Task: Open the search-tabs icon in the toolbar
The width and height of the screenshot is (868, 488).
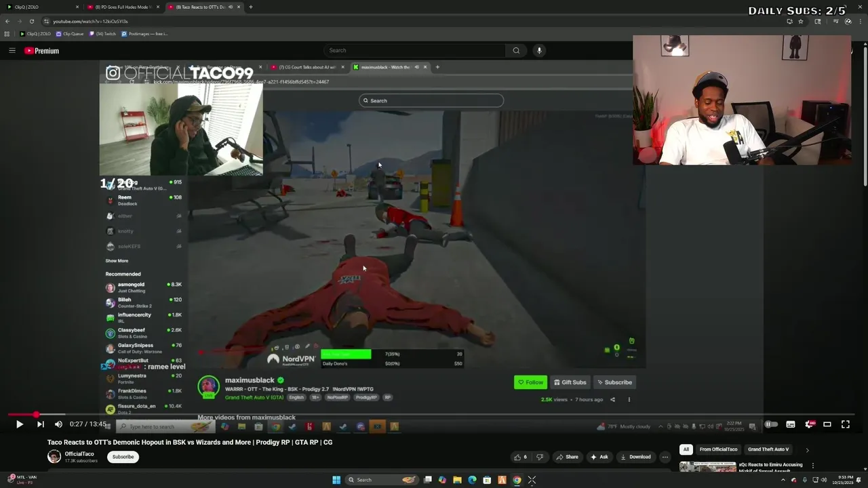Action: click(817, 21)
